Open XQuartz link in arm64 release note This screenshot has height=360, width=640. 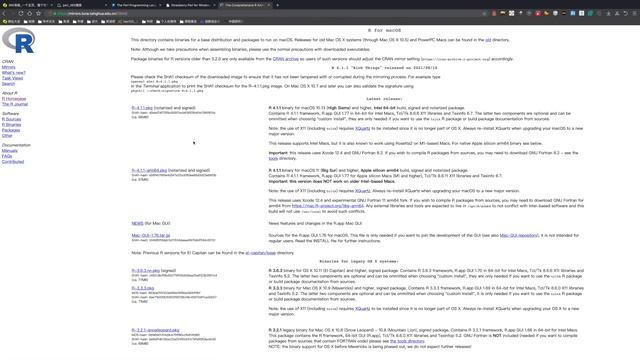pyautogui.click(x=362, y=191)
